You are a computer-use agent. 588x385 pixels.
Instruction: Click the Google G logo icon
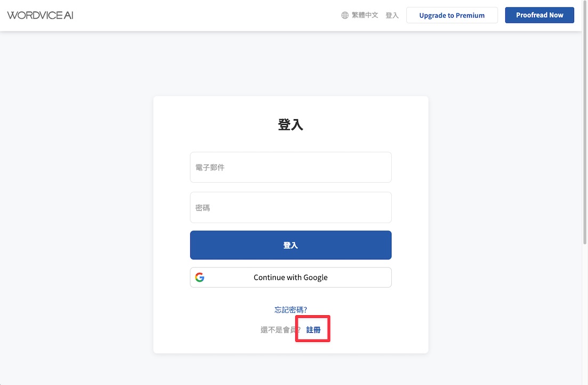click(x=199, y=277)
